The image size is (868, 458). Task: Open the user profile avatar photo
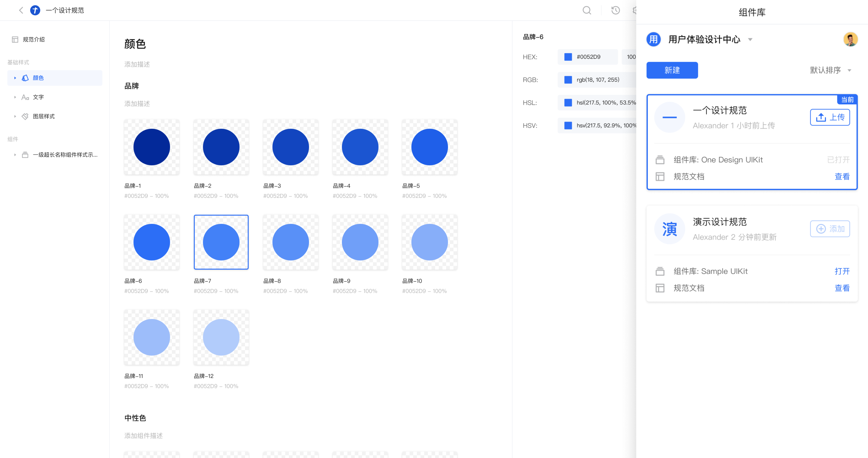pyautogui.click(x=851, y=39)
